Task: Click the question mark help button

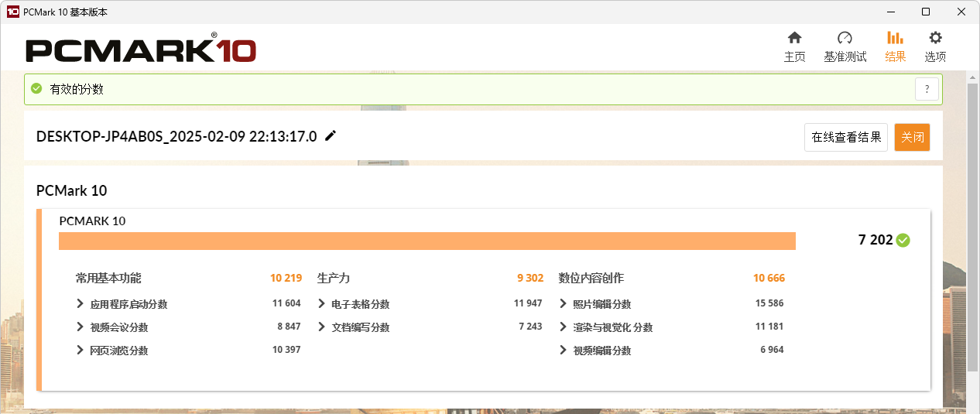Action: (x=927, y=89)
